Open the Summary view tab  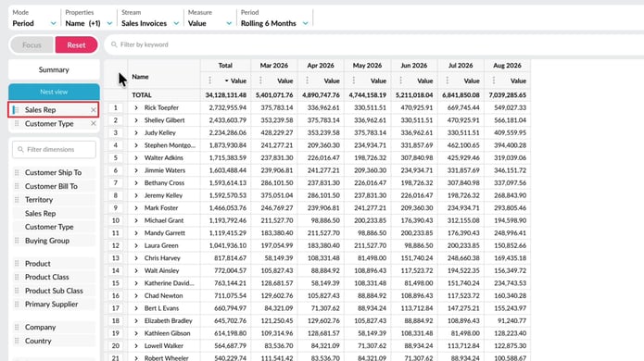click(54, 69)
